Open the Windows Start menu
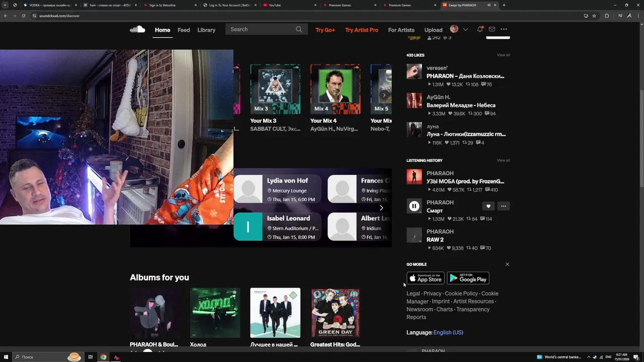Viewport: 644px width, 362px height. click(6, 357)
